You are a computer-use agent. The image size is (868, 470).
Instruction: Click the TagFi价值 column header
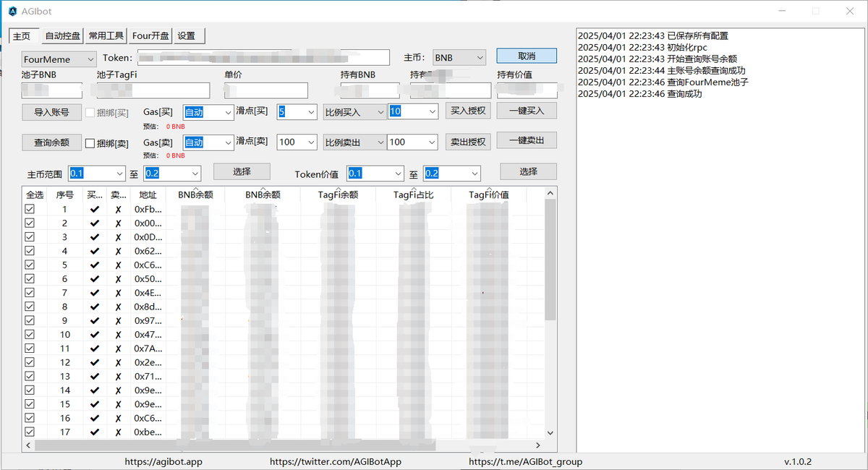click(489, 195)
